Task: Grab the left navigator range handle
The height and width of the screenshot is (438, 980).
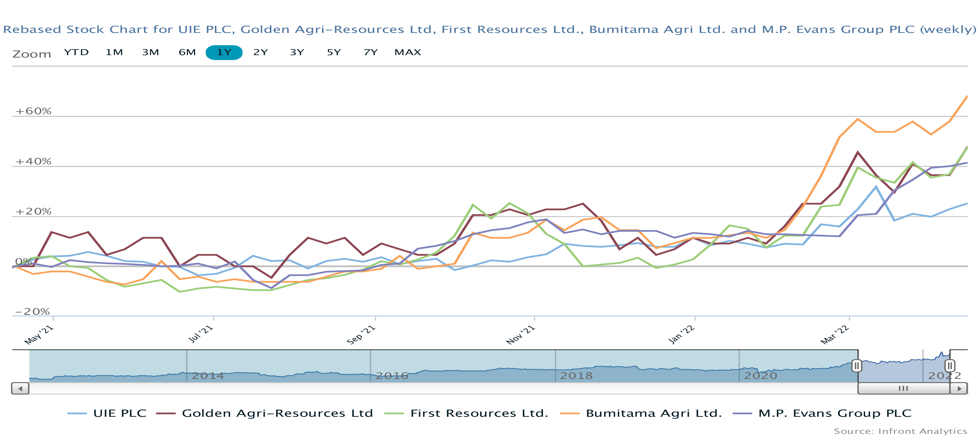Action: [856, 366]
